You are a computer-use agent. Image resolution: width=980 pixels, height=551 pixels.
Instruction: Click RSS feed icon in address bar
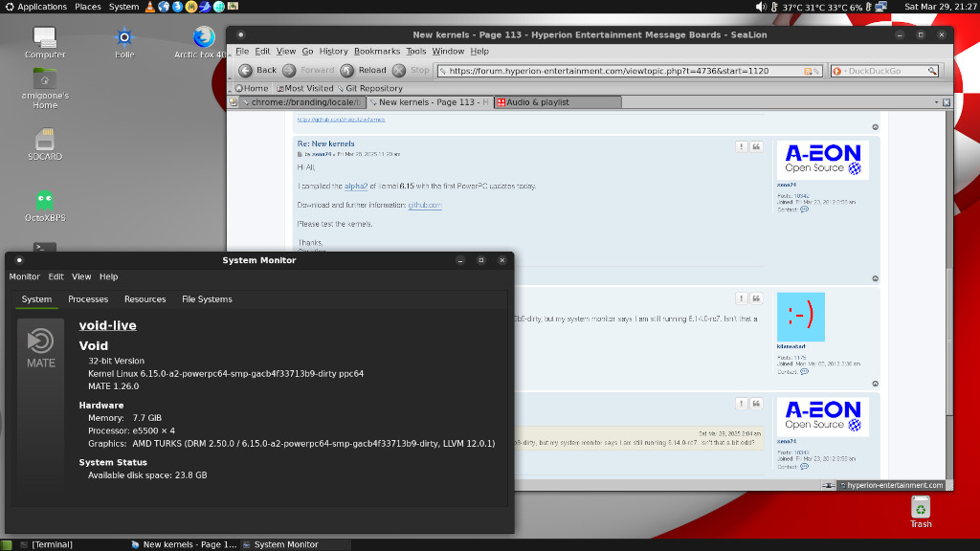tap(808, 71)
